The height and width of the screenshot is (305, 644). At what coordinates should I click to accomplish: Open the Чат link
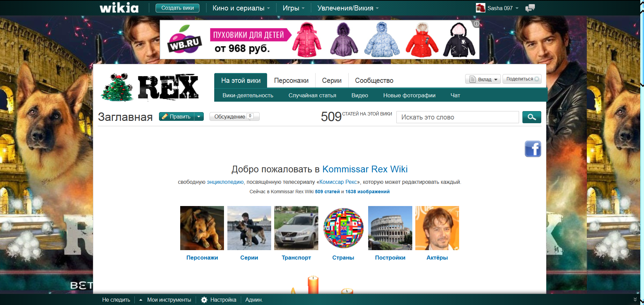pos(455,95)
